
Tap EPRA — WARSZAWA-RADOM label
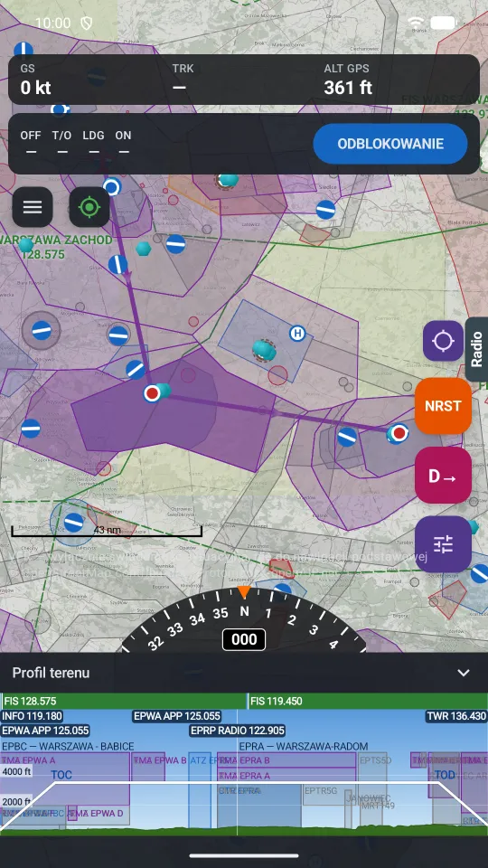tap(304, 746)
